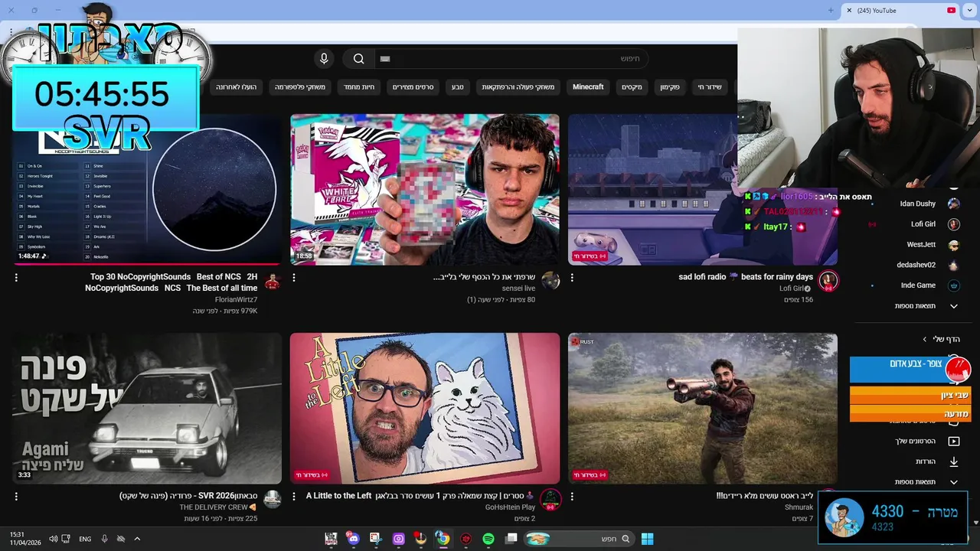
Task: Click THE DELIVERY CREW channel avatar
Action: tap(272, 500)
